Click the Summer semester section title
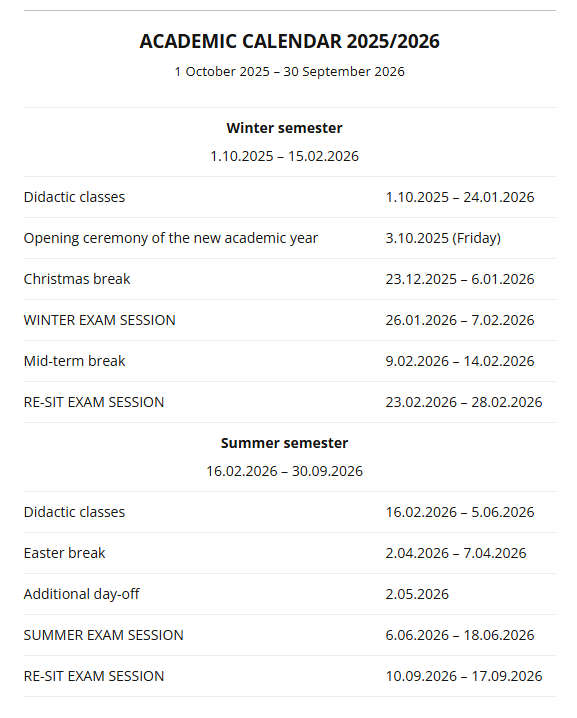Viewport: 577px width, 718px height. point(284,443)
